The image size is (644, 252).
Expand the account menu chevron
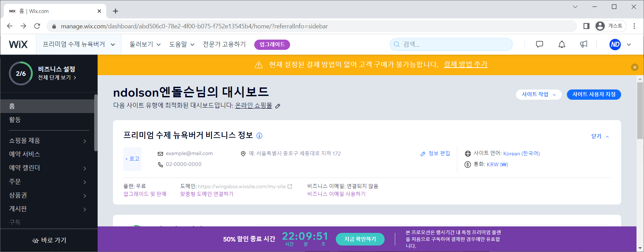[629, 44]
